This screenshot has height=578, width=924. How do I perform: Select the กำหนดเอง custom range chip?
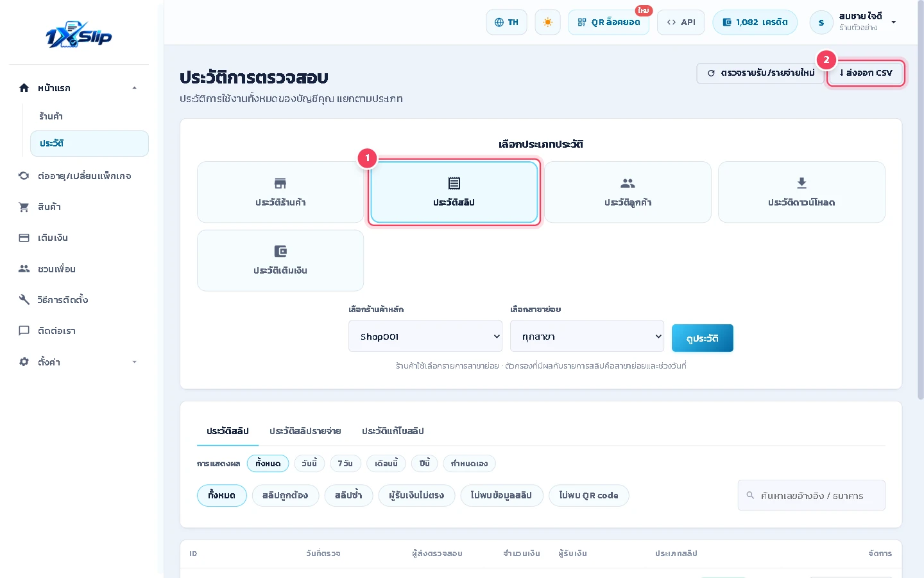tap(469, 464)
